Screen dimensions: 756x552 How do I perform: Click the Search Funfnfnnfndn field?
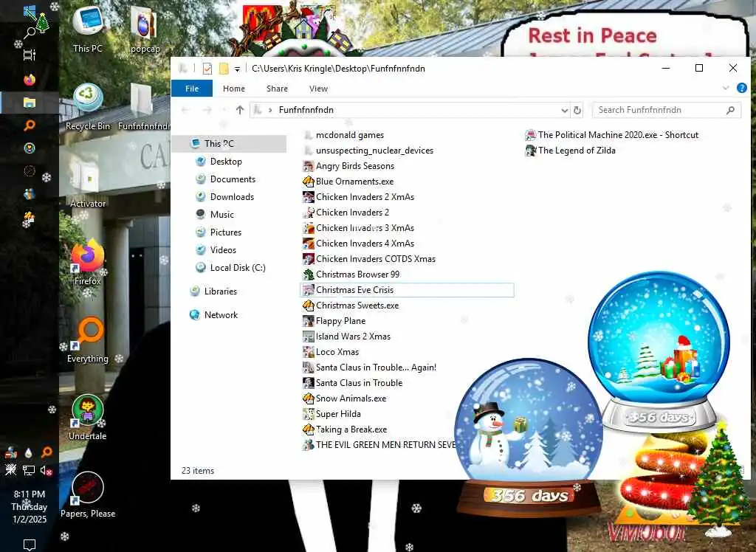coord(667,110)
